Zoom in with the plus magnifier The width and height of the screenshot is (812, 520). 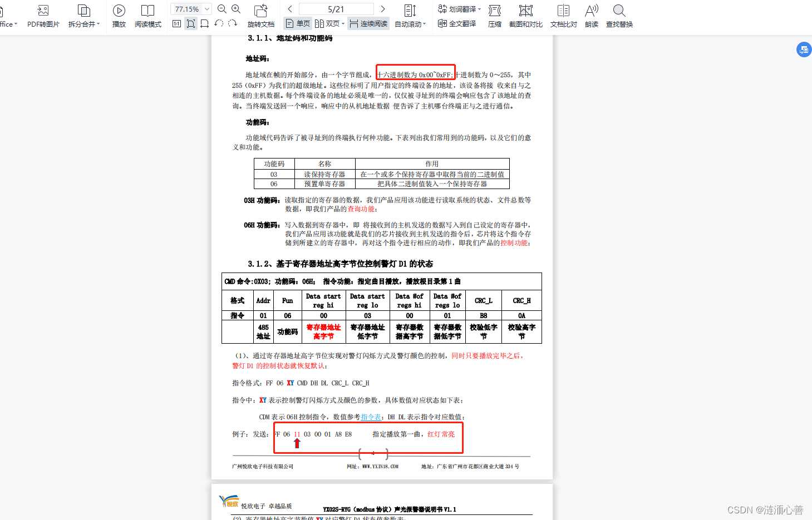coord(236,9)
